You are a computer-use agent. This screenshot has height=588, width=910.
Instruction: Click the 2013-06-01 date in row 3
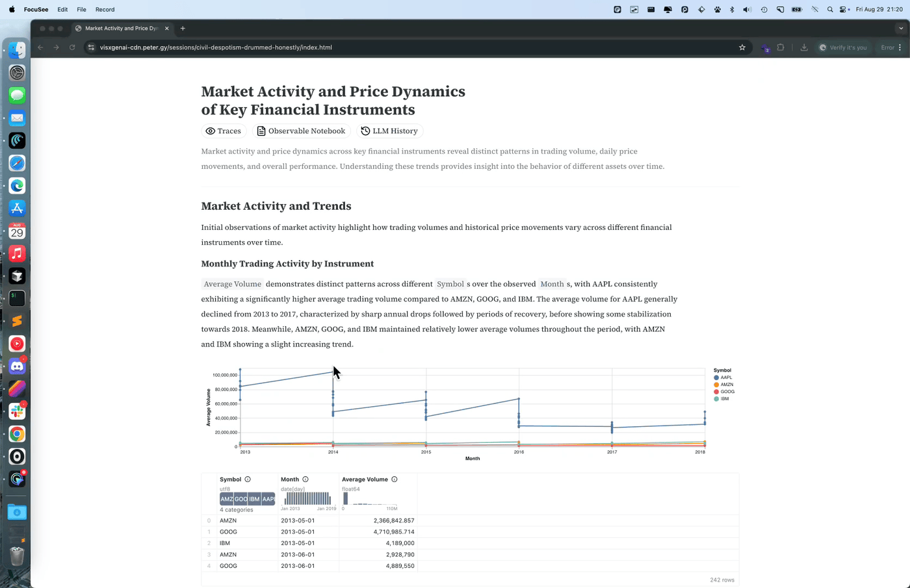[298, 555]
